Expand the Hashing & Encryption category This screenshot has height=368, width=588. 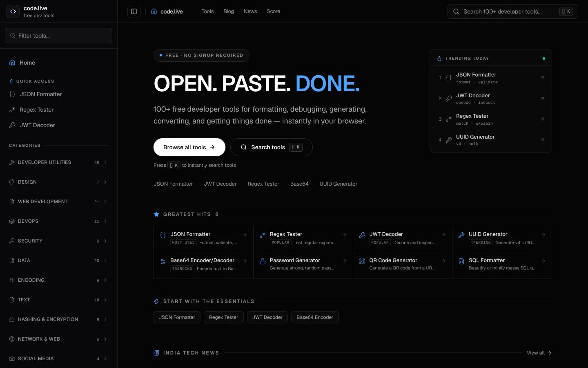pyautogui.click(x=58, y=319)
